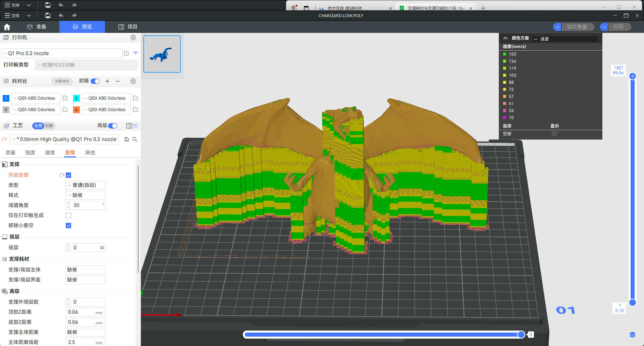Switch to the 速度 settings tab
644x346 pixels.
[x=50, y=153]
